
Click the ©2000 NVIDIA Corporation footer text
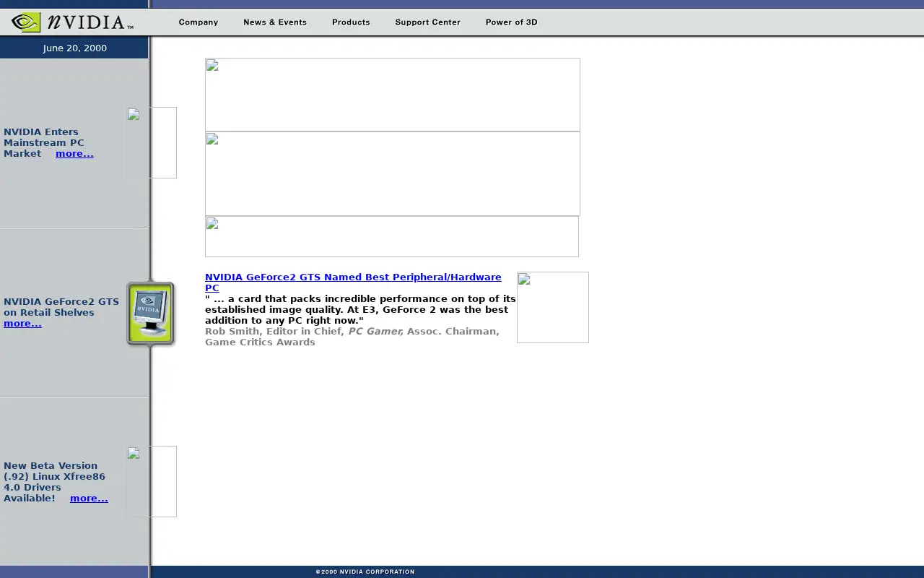(365, 572)
